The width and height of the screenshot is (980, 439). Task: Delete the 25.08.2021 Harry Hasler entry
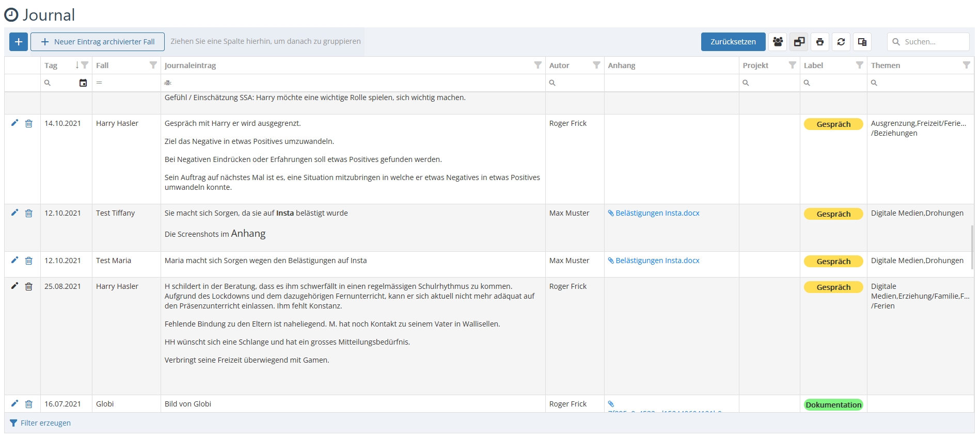click(x=29, y=286)
